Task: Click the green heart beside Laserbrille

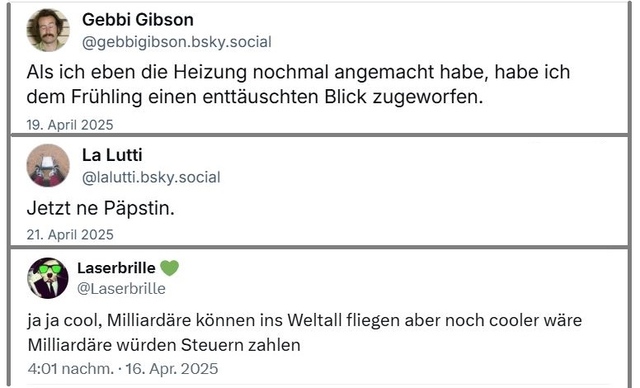Action: point(169,268)
